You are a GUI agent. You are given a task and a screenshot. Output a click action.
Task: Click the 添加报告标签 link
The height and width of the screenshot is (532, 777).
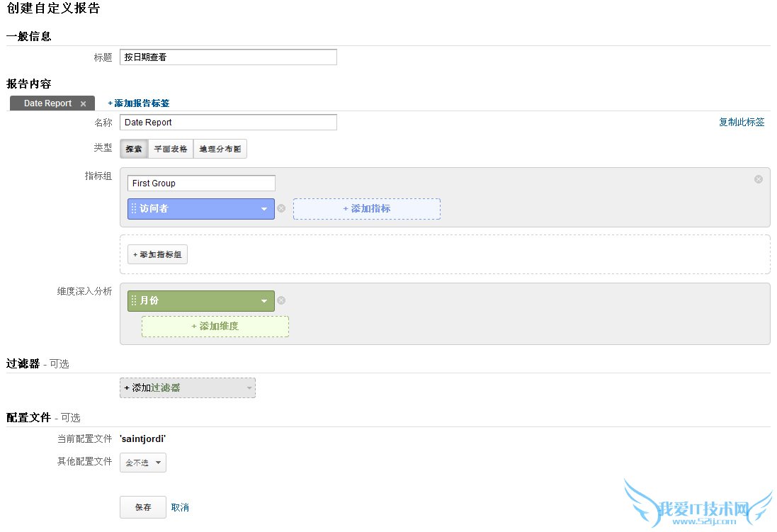point(137,103)
